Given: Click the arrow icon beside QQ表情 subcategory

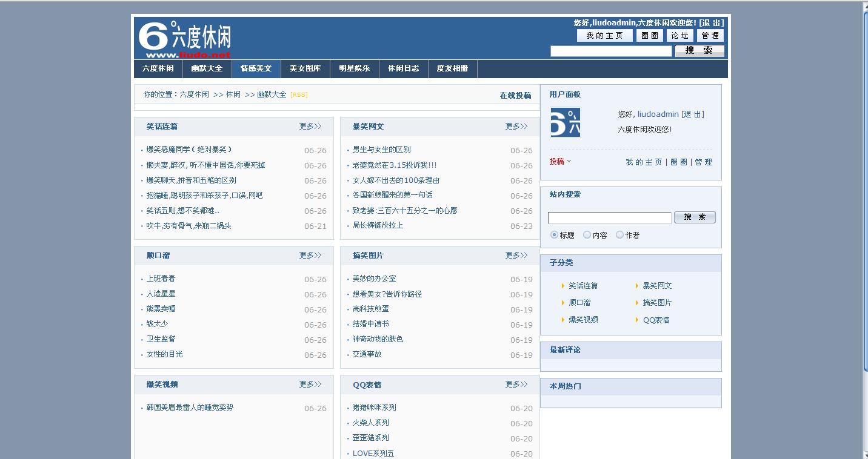Looking at the screenshot, I should [637, 320].
